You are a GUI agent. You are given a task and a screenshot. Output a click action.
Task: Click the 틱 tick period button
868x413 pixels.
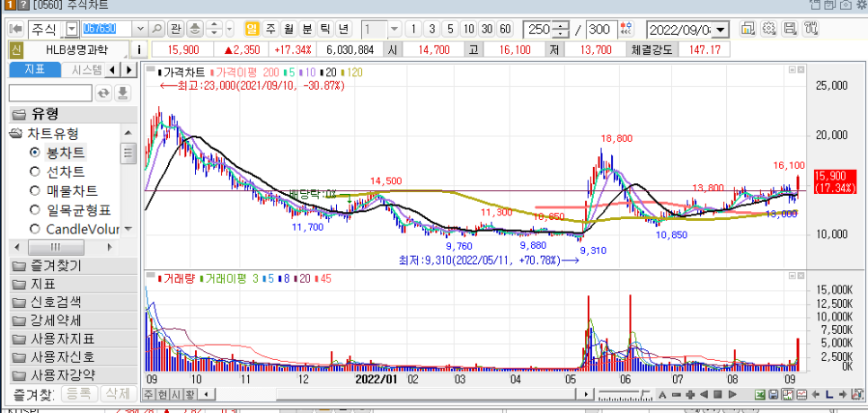pos(325,29)
